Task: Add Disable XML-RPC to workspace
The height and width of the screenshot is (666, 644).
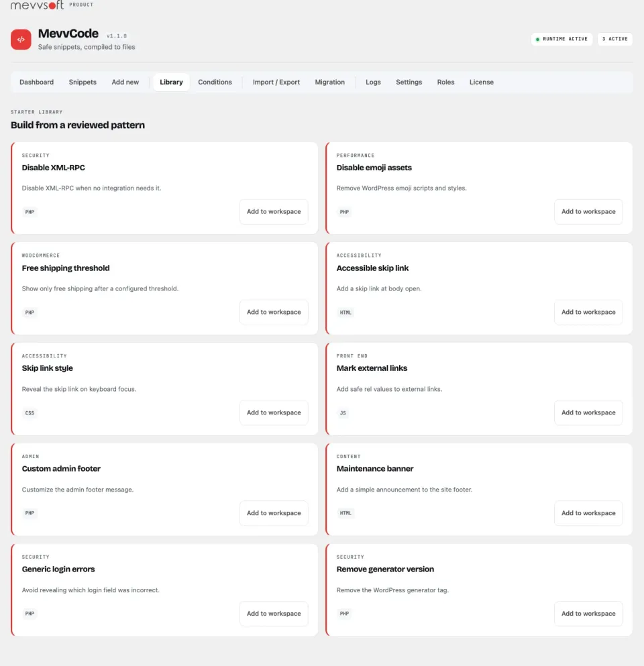Action: tap(274, 211)
